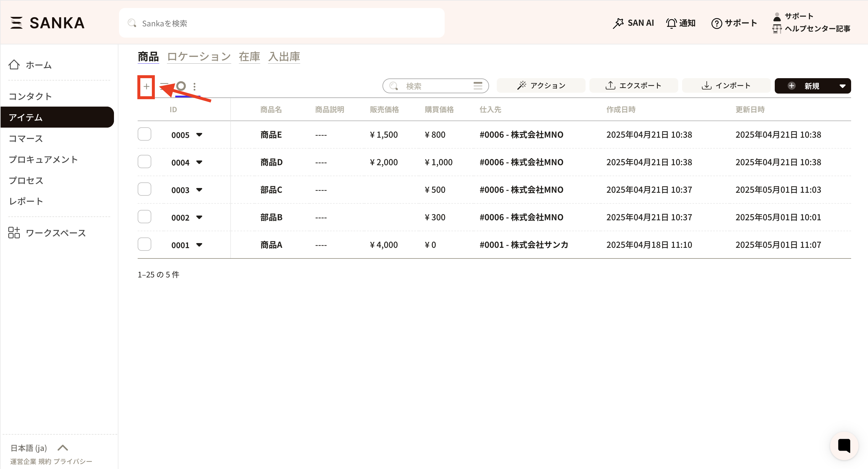Check the checkbox for item 0005

[x=144, y=134]
